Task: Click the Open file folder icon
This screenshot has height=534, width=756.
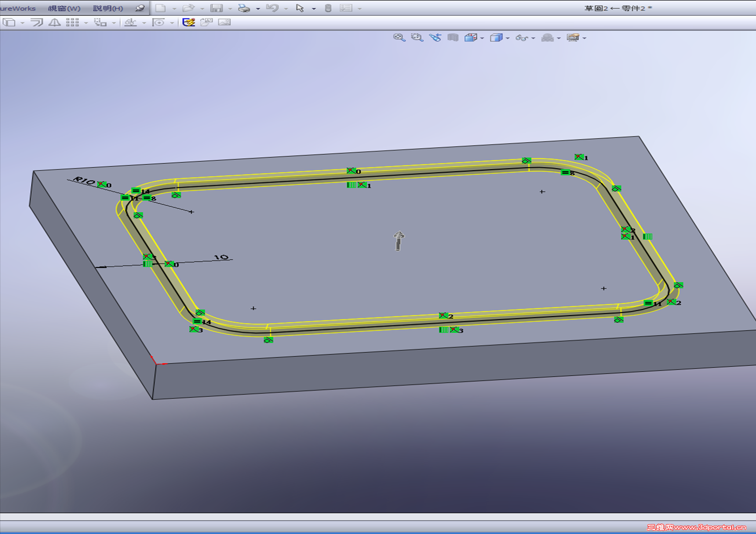Action: point(188,8)
